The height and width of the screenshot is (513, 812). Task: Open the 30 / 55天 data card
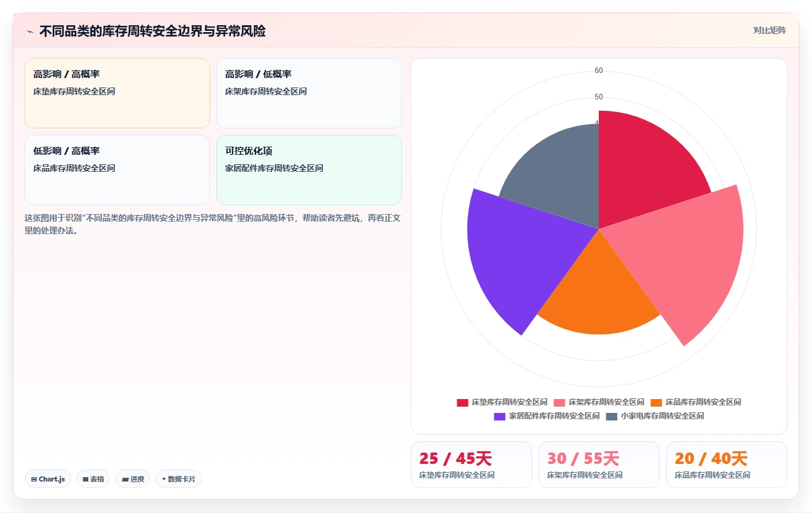[x=599, y=465]
